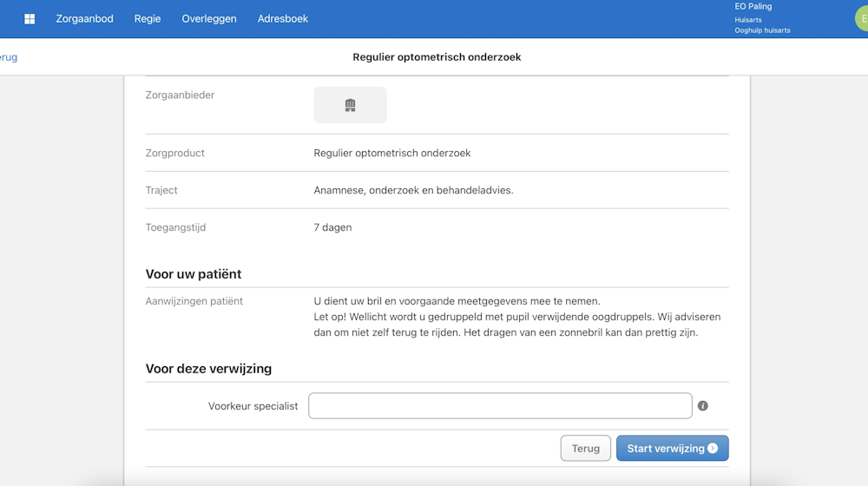Open Overleggen in the top navigation
Screen dimensions: 868x486
209,19
